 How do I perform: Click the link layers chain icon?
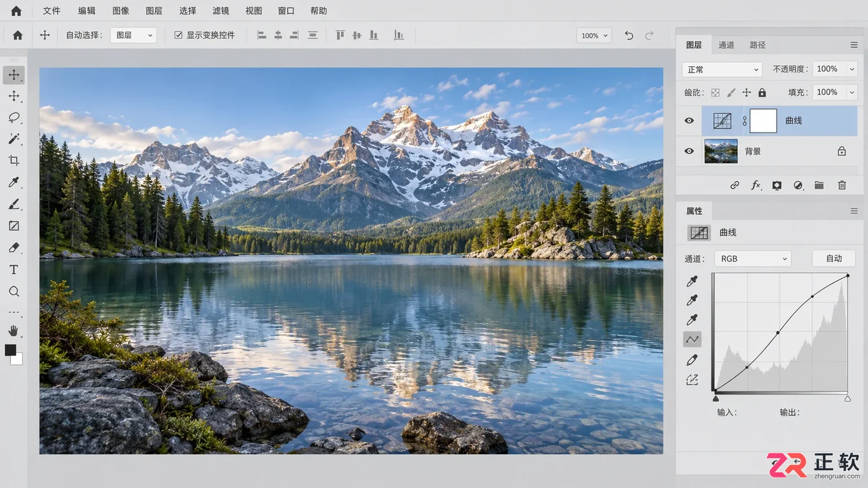point(734,186)
